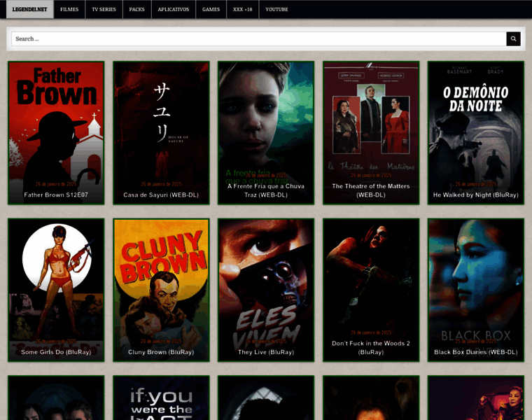This screenshot has width=532, height=420.
Task: Click the 'Cluny Brown (BluRay)' title link
Action: pos(161,352)
